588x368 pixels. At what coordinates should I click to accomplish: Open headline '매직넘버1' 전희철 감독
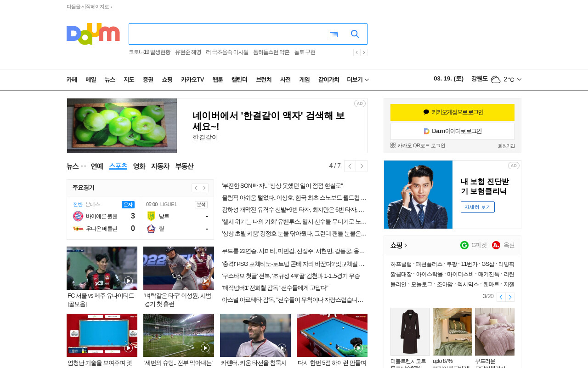(275, 288)
